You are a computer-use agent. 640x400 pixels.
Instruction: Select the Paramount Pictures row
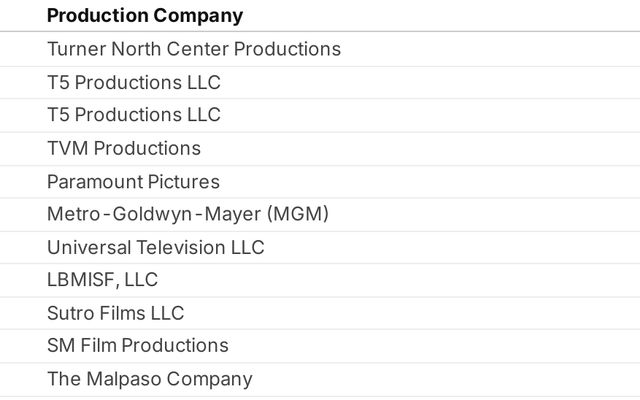[x=133, y=182]
